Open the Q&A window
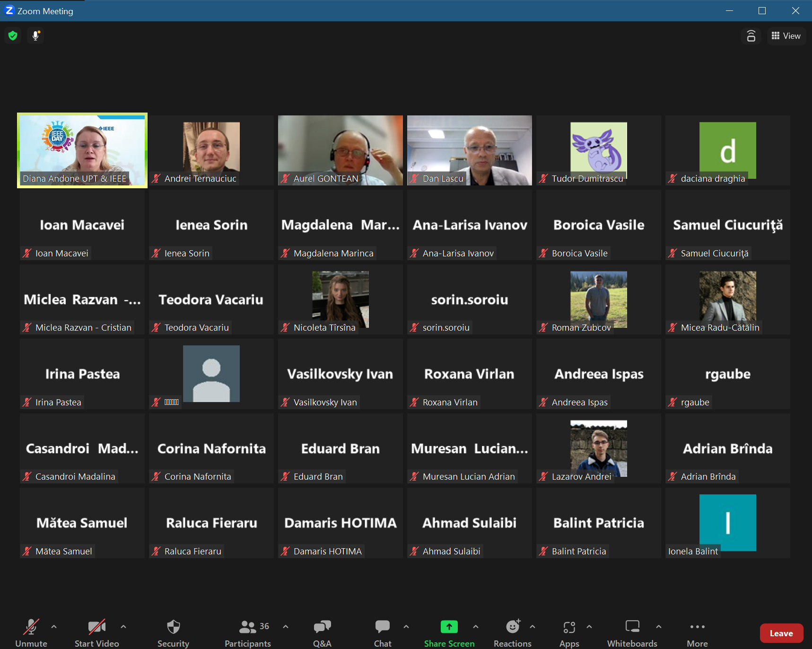 [x=322, y=632]
